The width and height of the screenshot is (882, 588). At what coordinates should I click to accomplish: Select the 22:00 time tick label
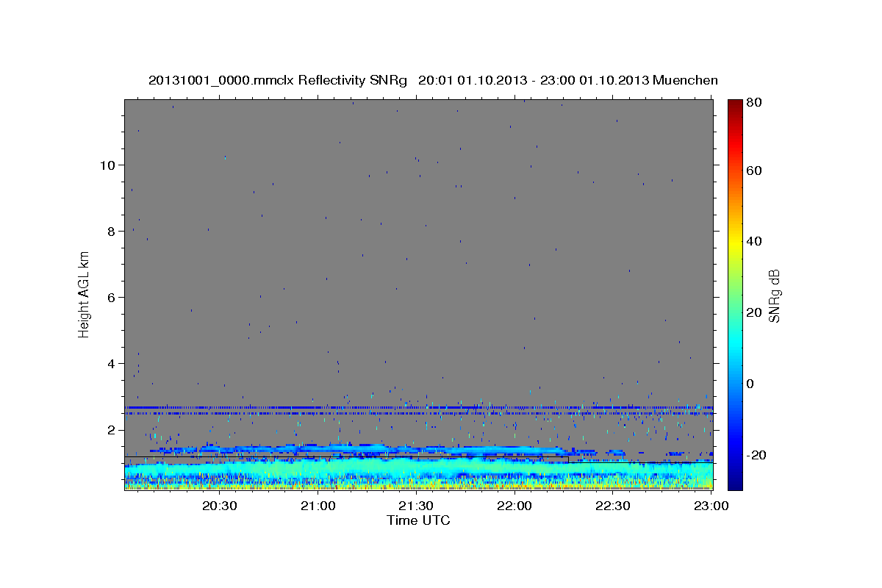pos(514,506)
